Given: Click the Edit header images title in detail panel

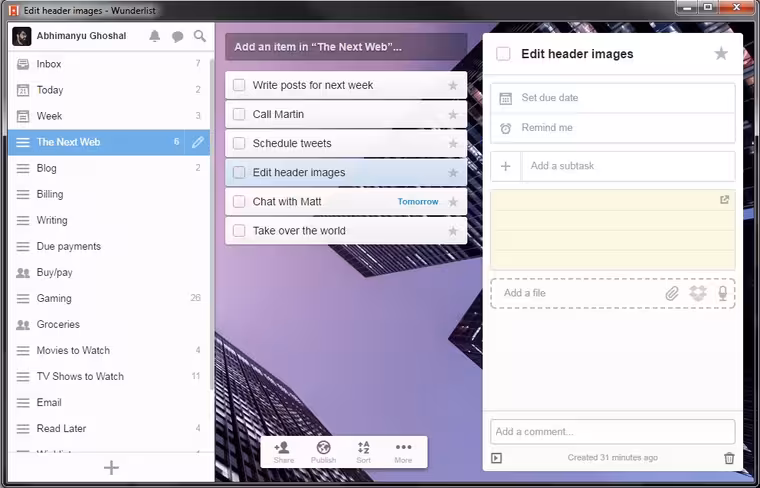Looking at the screenshot, I should (x=577, y=54).
